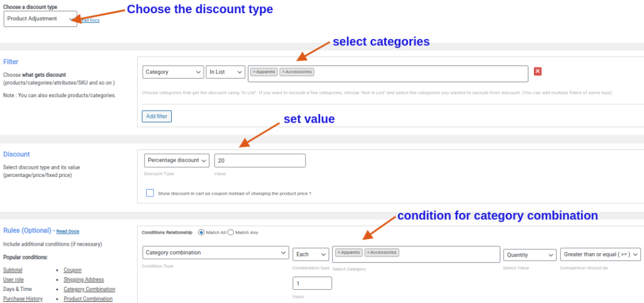
Task: Open the Category filter type dropdown
Action: coord(173,72)
